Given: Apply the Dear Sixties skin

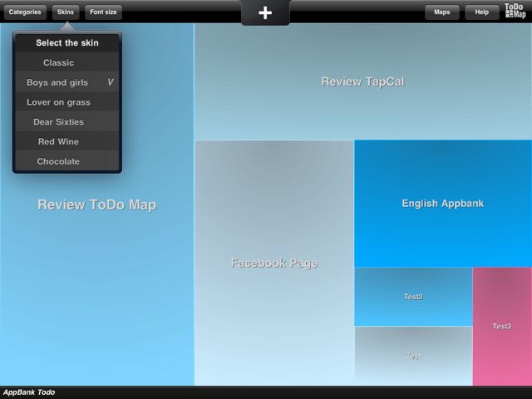Looking at the screenshot, I should (67, 121).
